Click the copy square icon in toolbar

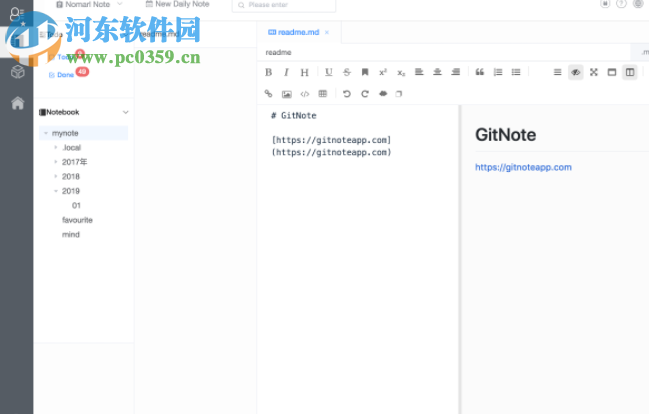pyautogui.click(x=399, y=94)
